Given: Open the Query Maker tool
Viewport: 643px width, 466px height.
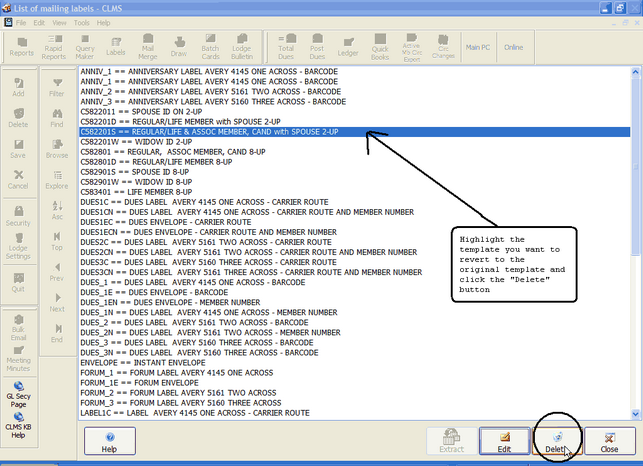Looking at the screenshot, I should 85,46.
